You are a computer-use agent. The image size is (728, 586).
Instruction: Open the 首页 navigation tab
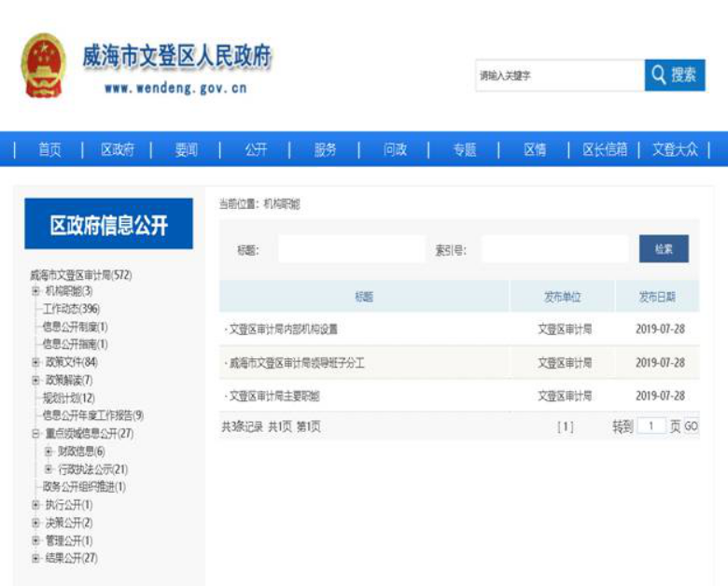(x=49, y=149)
